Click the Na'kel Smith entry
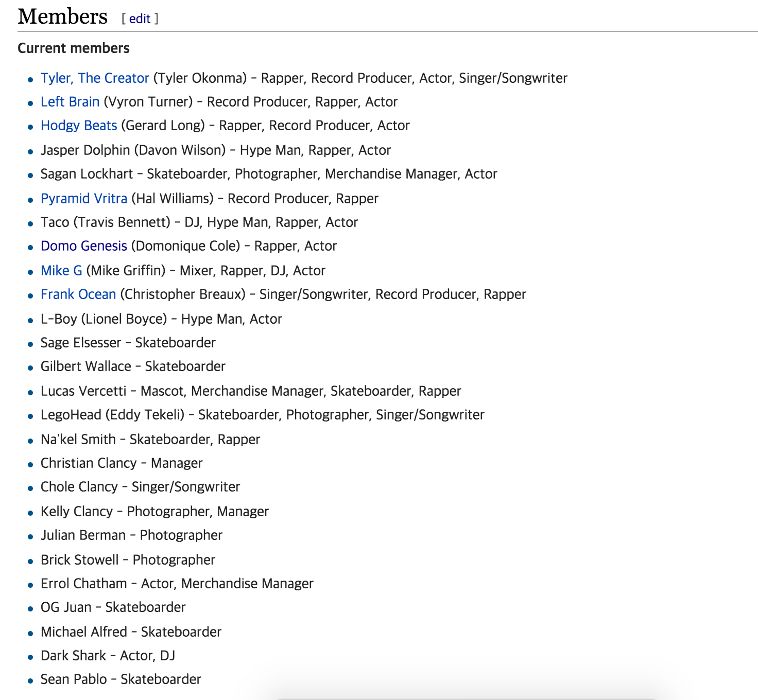758x700 pixels. click(150, 440)
